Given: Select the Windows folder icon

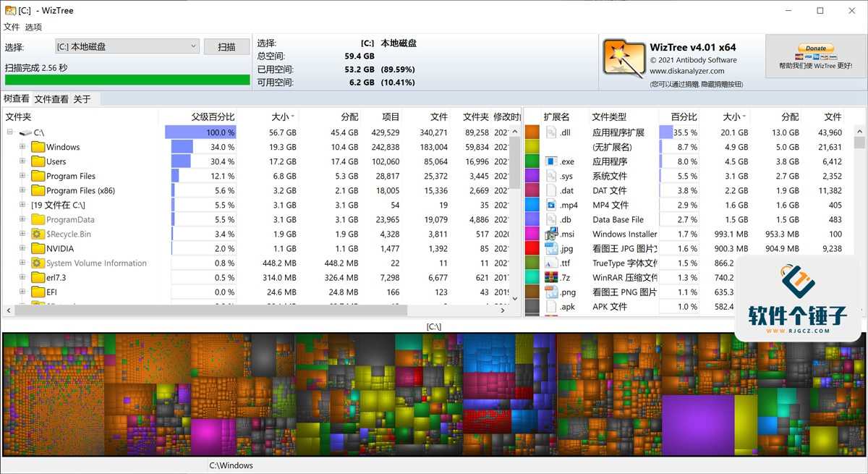Looking at the screenshot, I should tap(38, 147).
